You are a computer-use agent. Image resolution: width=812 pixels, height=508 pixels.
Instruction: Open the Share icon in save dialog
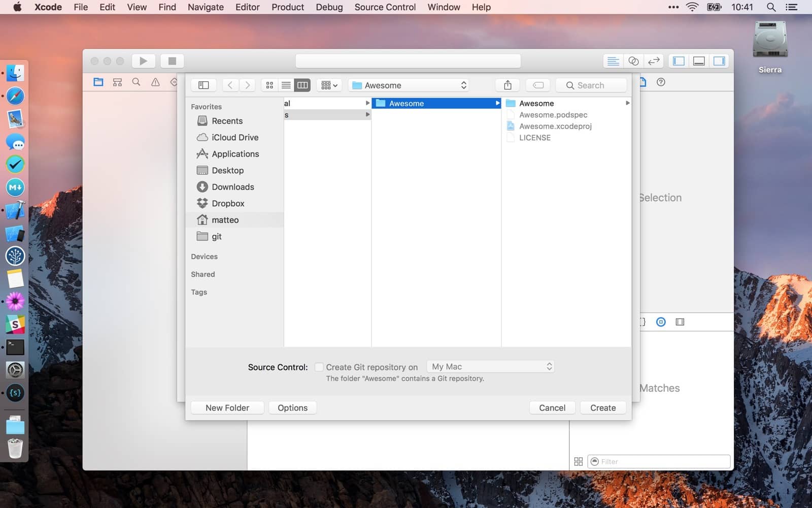(507, 85)
